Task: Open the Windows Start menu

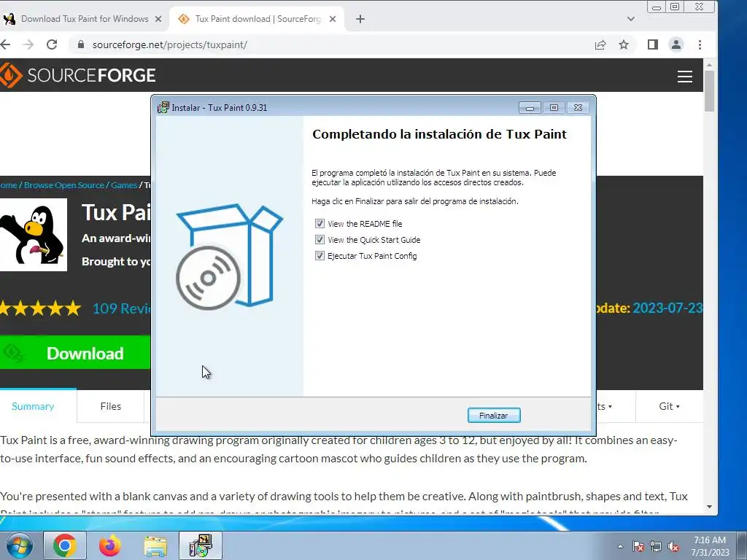Action: click(19, 545)
